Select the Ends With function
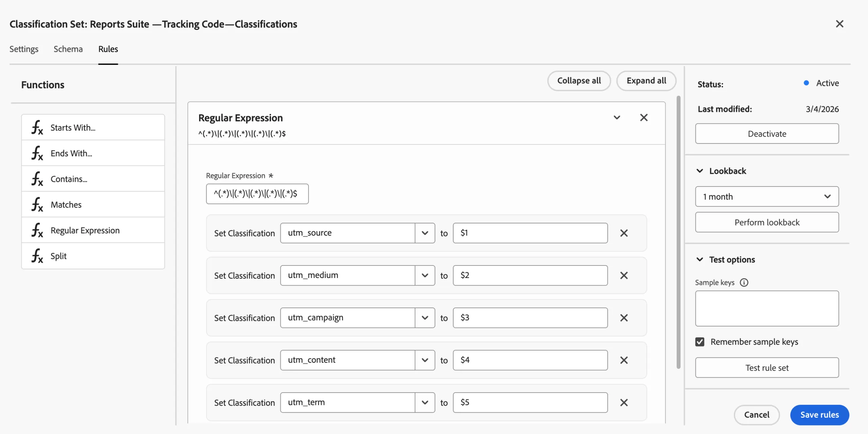 (71, 153)
